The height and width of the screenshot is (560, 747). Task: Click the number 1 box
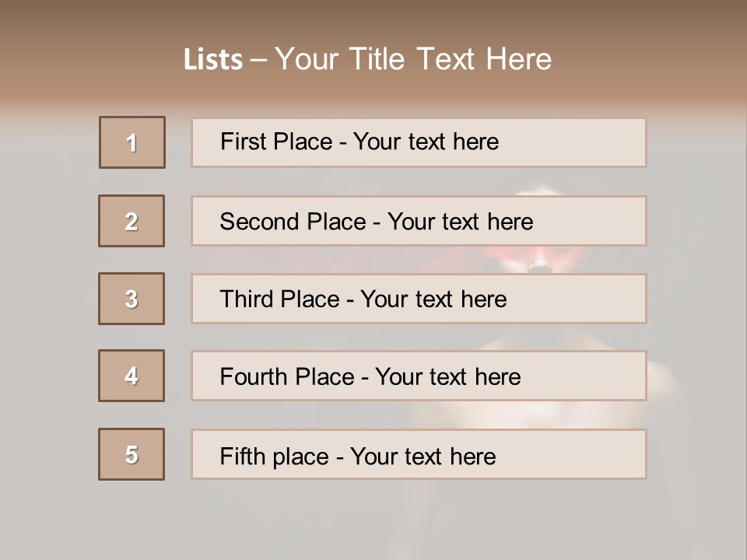pyautogui.click(x=132, y=142)
